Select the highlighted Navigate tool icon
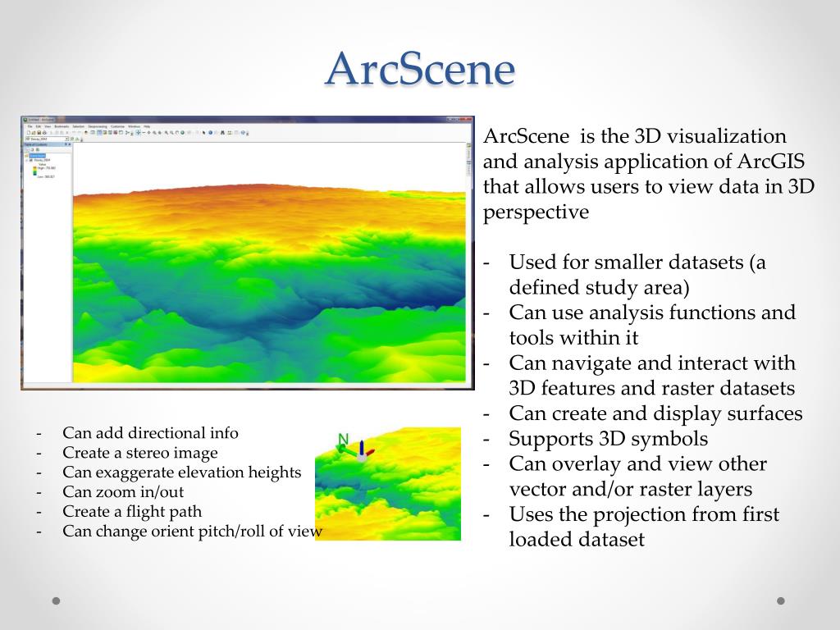The image size is (840, 630). pyautogui.click(x=138, y=132)
